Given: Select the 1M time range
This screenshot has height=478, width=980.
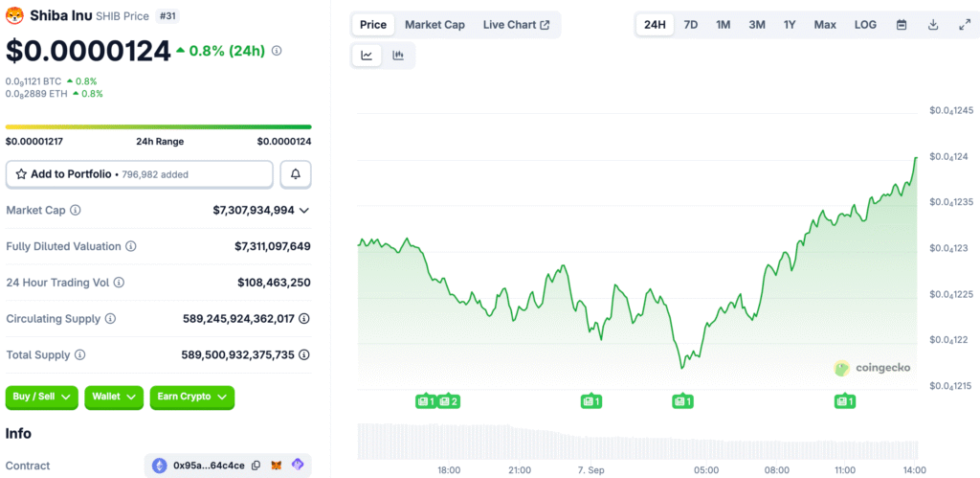Looking at the screenshot, I should pos(724,25).
